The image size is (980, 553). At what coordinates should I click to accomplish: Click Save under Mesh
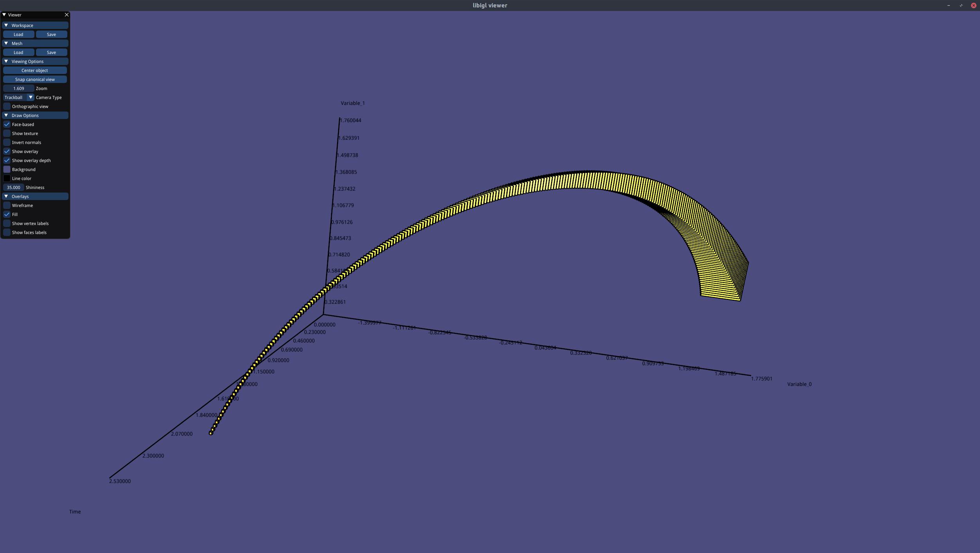click(51, 52)
